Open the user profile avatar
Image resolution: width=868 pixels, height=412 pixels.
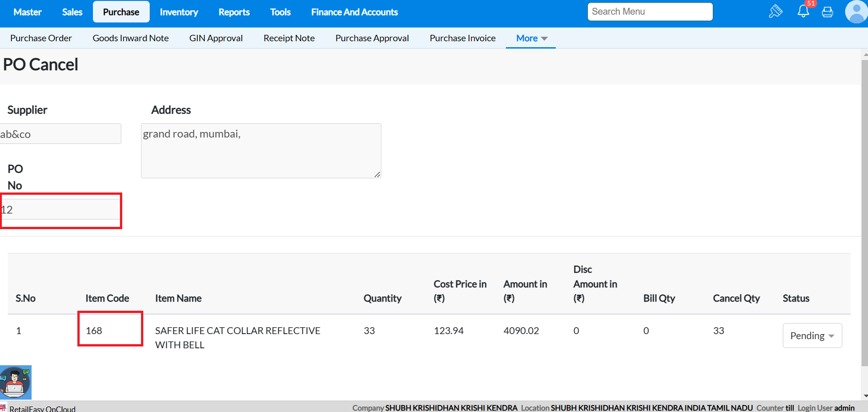[x=856, y=12]
